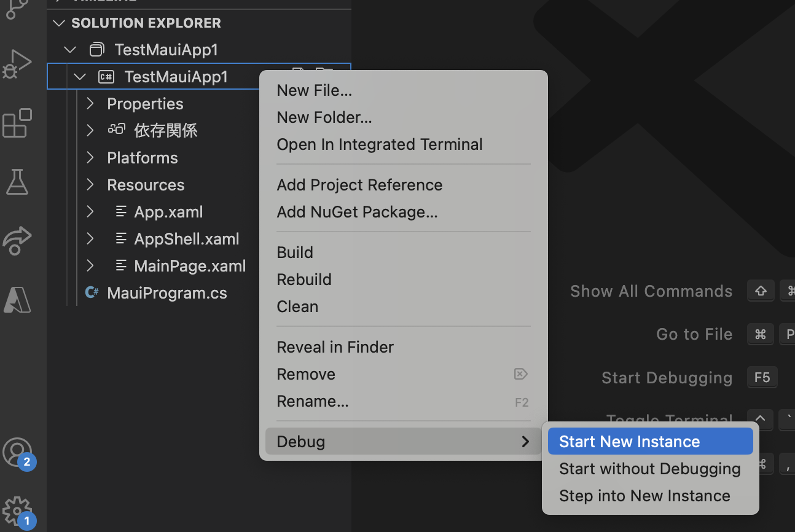Open the Extensions view
The height and width of the screenshot is (532, 795).
coord(17,123)
